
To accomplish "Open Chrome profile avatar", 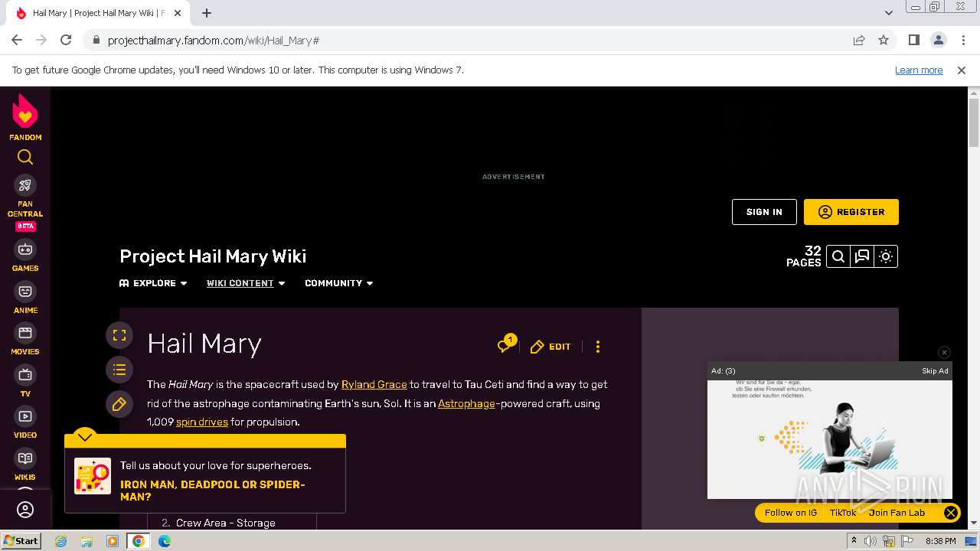I will point(938,40).
